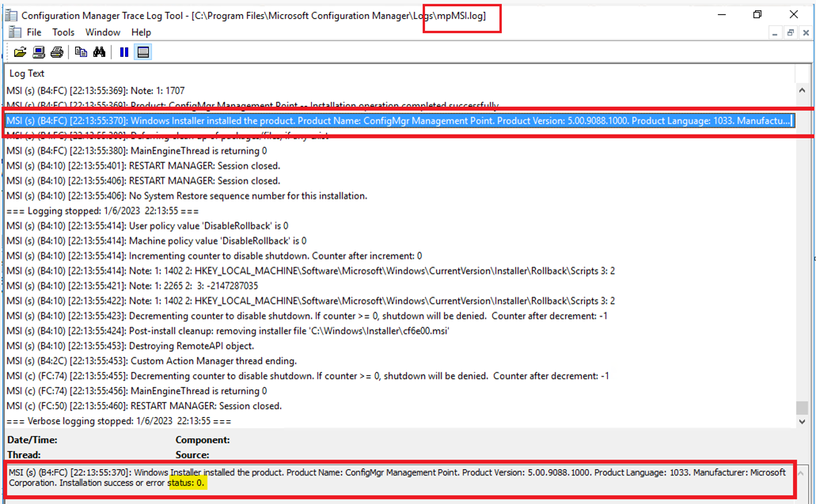Select 'Custom Action Manager thread ending.' row
The width and height of the screenshot is (816, 504).
pyautogui.click(x=400, y=361)
